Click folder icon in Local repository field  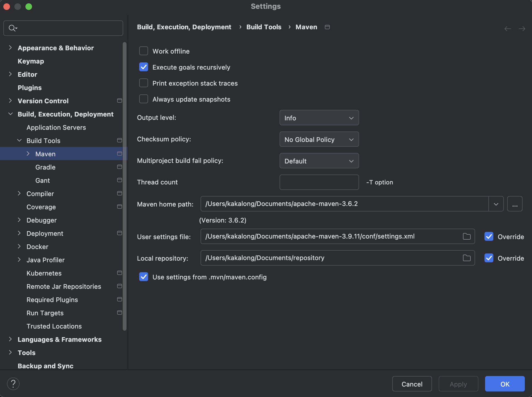pos(467,258)
